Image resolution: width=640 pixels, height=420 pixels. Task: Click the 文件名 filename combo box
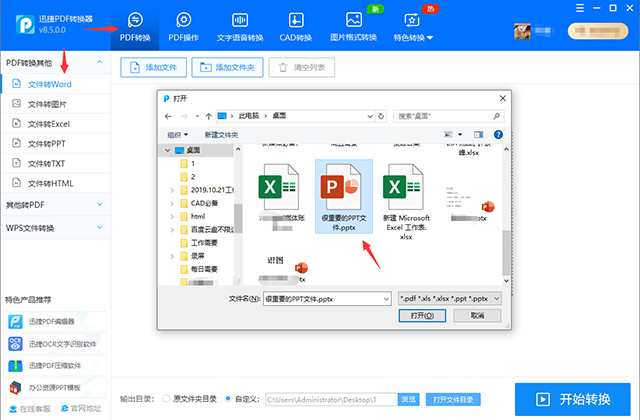point(327,299)
